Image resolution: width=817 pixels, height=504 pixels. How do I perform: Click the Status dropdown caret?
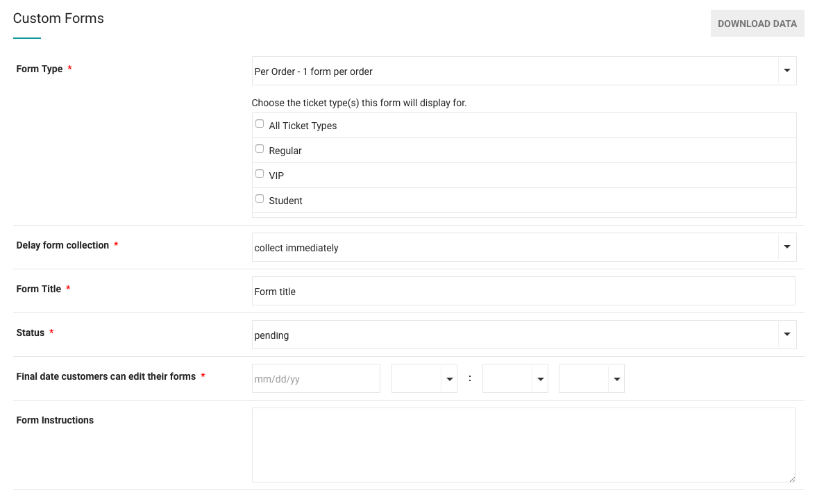(x=786, y=334)
